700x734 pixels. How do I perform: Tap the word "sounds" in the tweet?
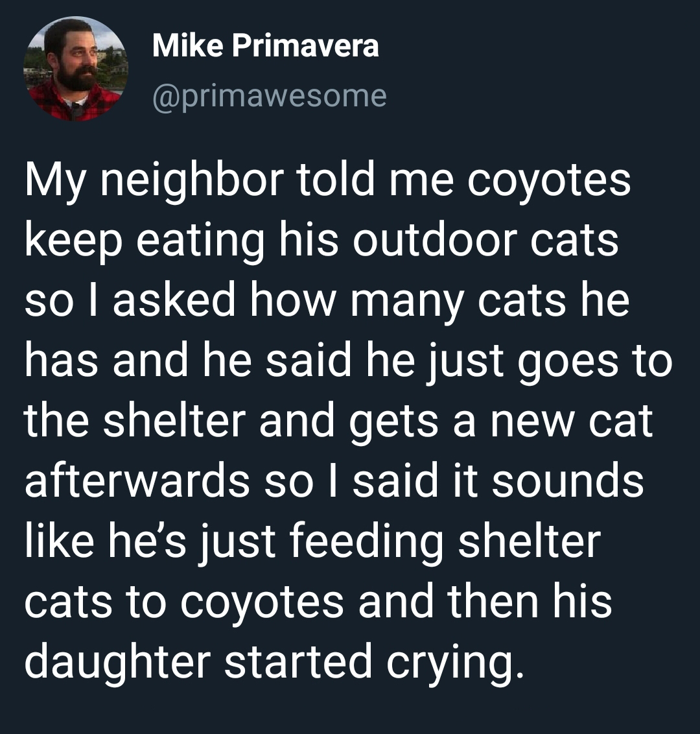568,481
